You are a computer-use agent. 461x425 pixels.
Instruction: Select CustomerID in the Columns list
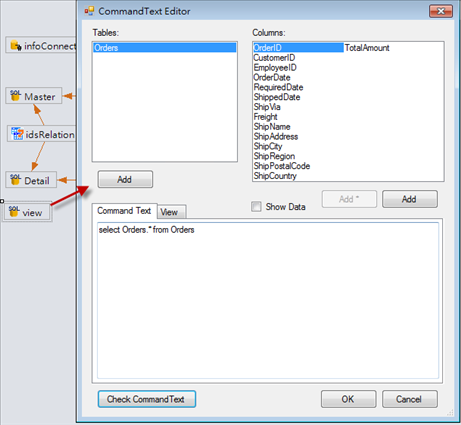[274, 58]
